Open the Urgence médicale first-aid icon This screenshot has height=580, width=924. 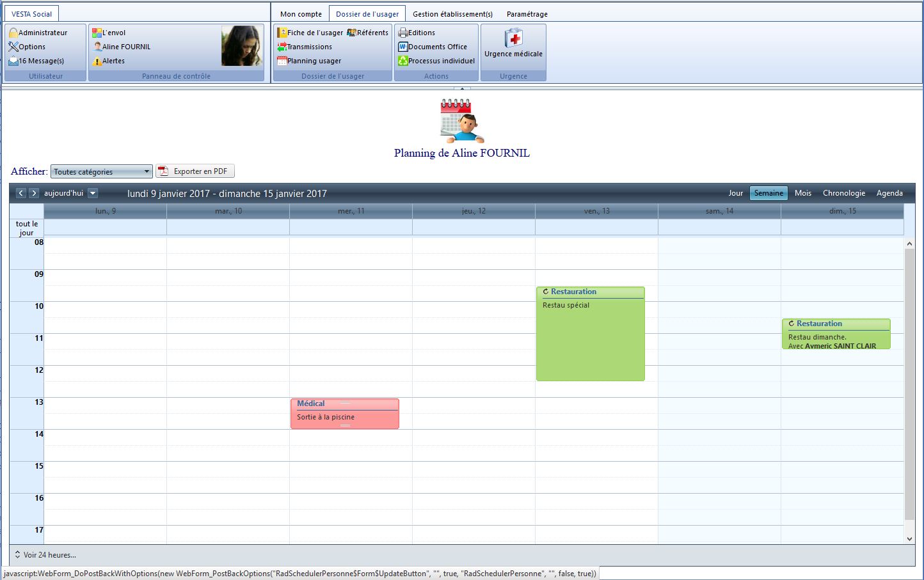[513, 39]
